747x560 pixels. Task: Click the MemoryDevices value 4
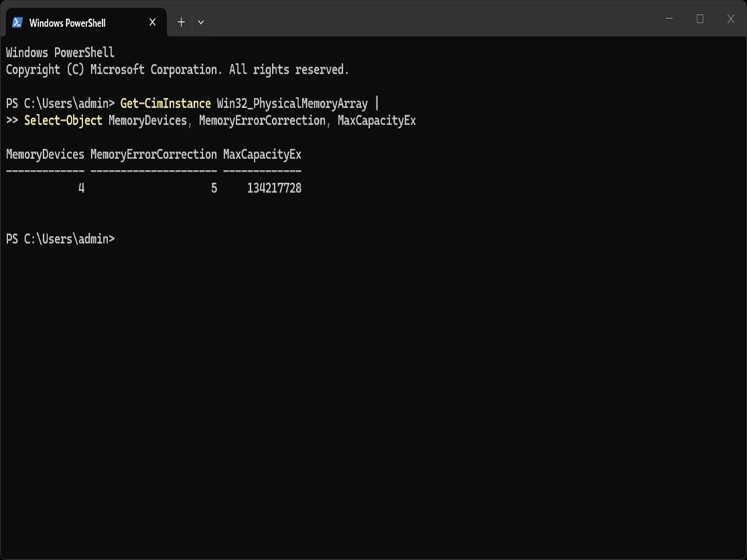(x=82, y=188)
